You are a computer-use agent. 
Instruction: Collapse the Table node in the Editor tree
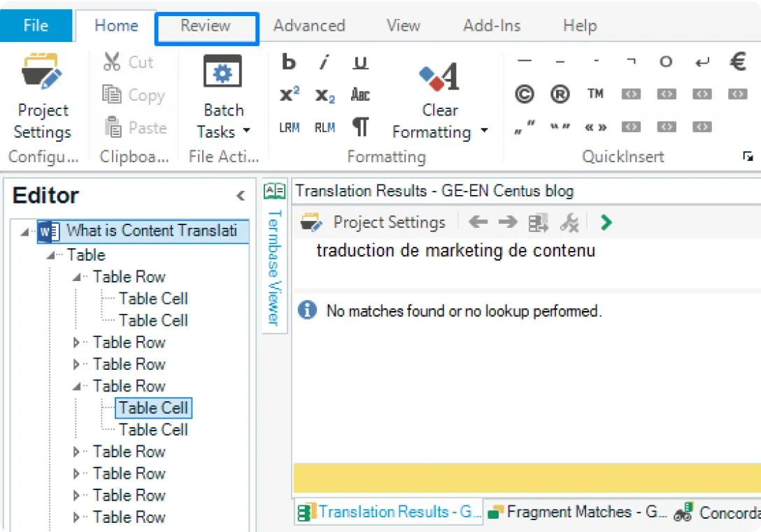tap(51, 255)
